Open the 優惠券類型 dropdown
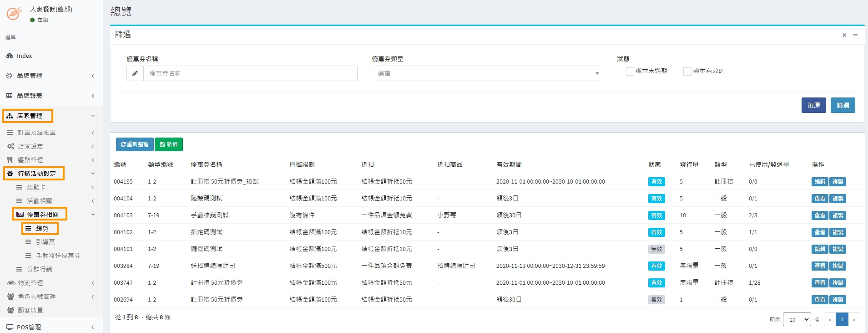This screenshot has height=333, width=868. click(x=487, y=73)
